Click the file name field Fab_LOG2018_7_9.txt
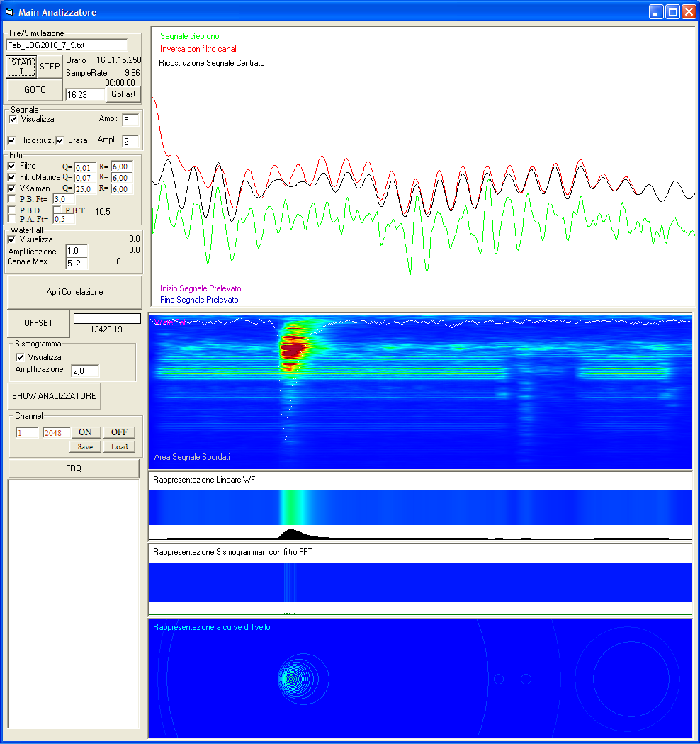 click(67, 45)
